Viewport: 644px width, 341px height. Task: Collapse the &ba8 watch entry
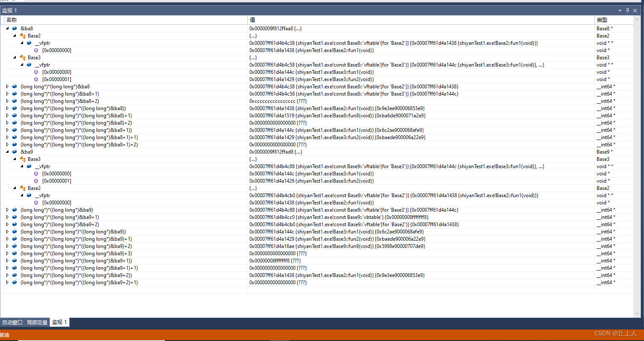pos(7,28)
